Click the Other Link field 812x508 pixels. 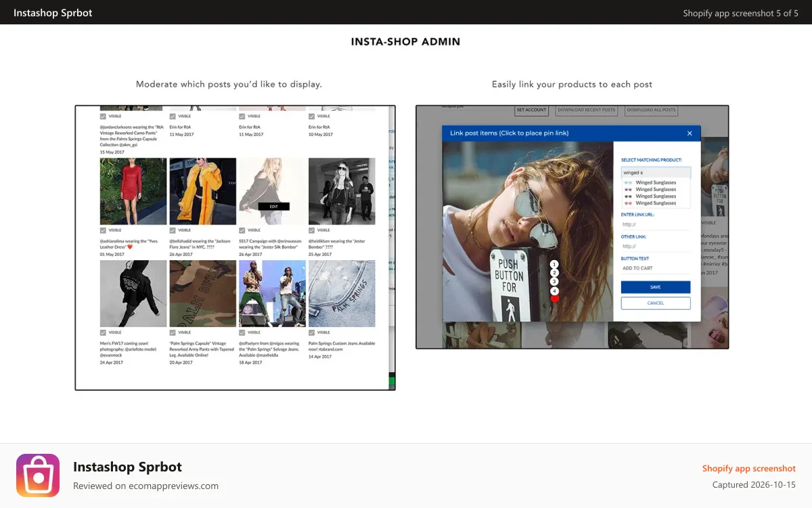click(656, 246)
